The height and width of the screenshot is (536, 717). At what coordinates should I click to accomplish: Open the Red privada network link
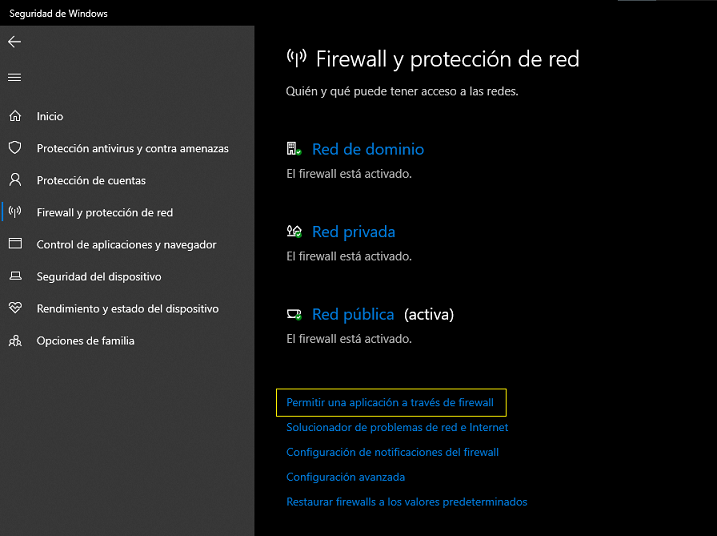tap(353, 232)
